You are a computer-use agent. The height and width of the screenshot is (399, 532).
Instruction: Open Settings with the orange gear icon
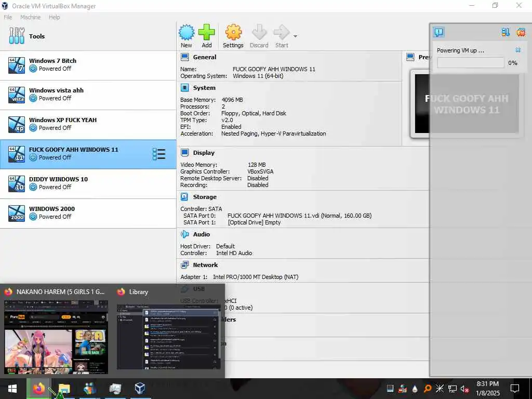233,33
